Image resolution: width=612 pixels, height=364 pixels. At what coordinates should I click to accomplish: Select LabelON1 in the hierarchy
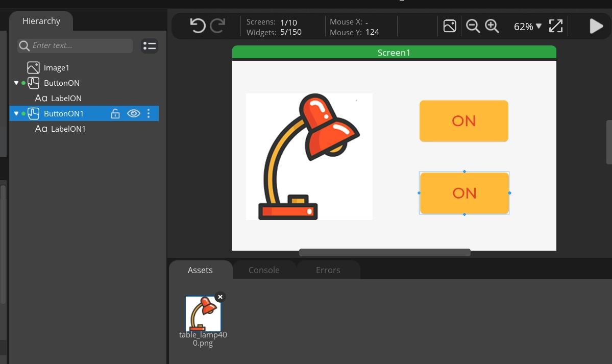point(68,129)
